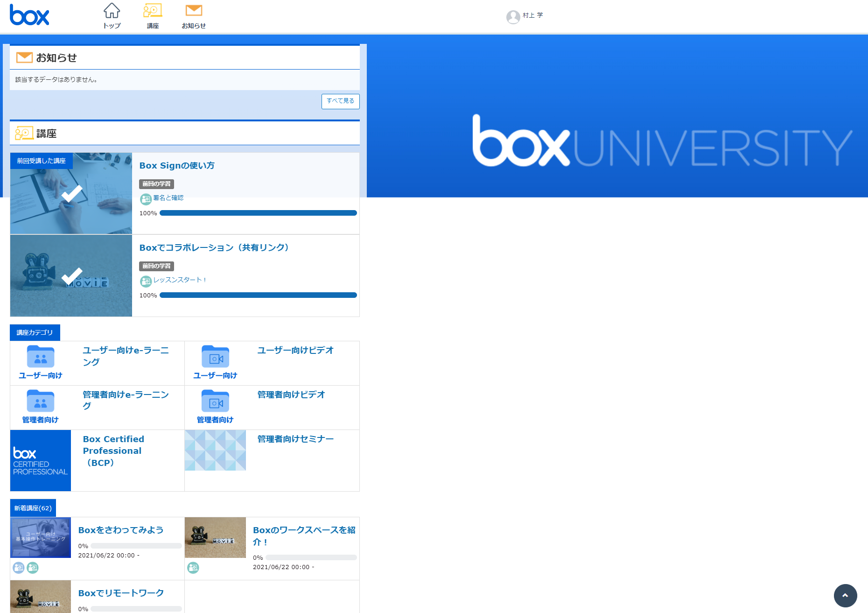868x613 pixels.
Task: Open Boxのワークスペースを紹介！ course title
Action: [304, 536]
